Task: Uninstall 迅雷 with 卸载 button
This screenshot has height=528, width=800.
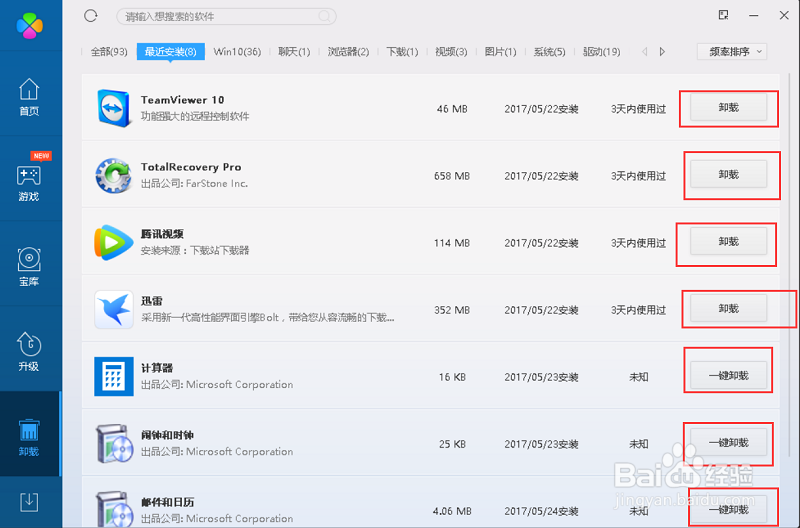Action: pyautogui.click(x=729, y=309)
